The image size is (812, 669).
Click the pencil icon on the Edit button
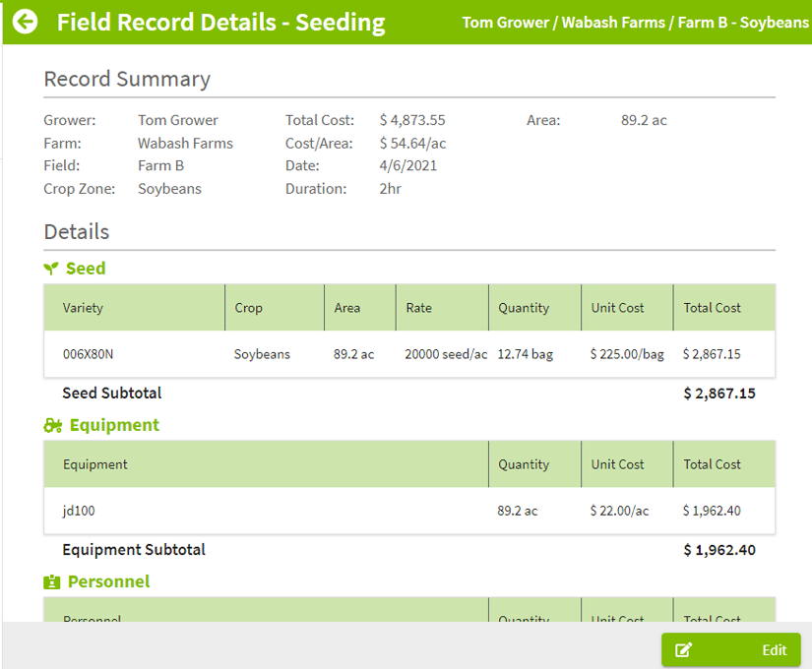(x=684, y=650)
